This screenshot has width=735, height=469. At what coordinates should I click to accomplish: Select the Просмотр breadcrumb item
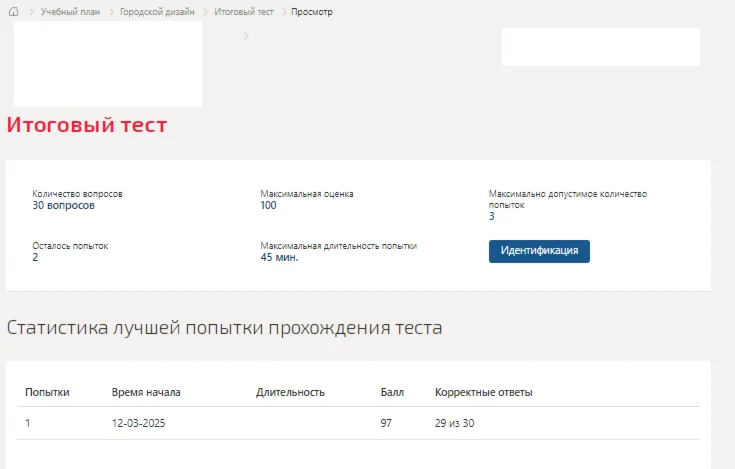point(312,12)
